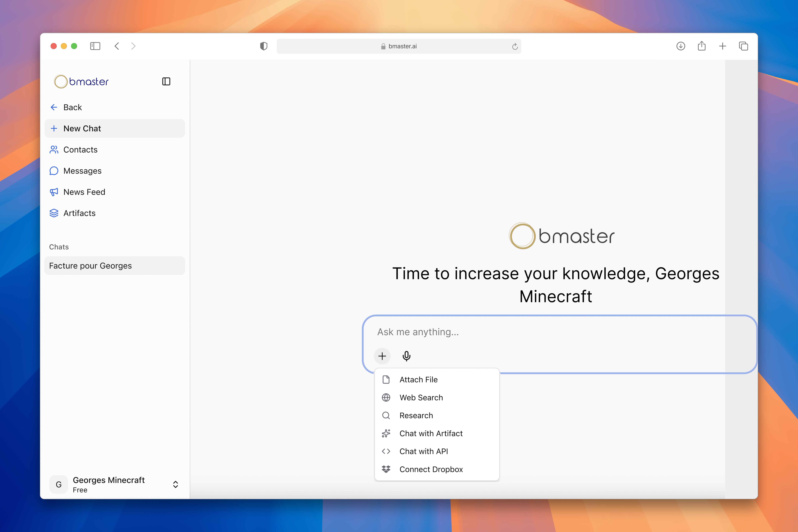Image resolution: width=798 pixels, height=532 pixels.
Task: Reload the bmaster.ai page
Action: tap(515, 47)
